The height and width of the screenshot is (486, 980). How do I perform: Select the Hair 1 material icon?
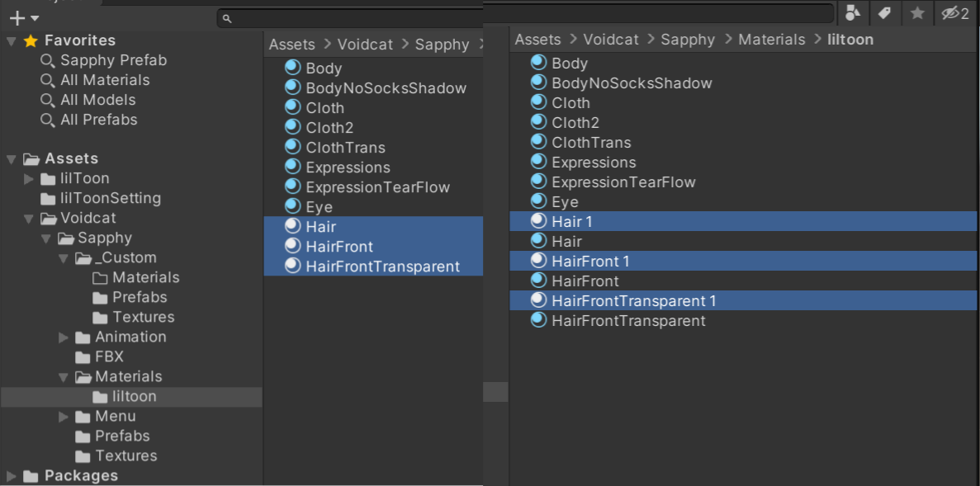point(538,221)
